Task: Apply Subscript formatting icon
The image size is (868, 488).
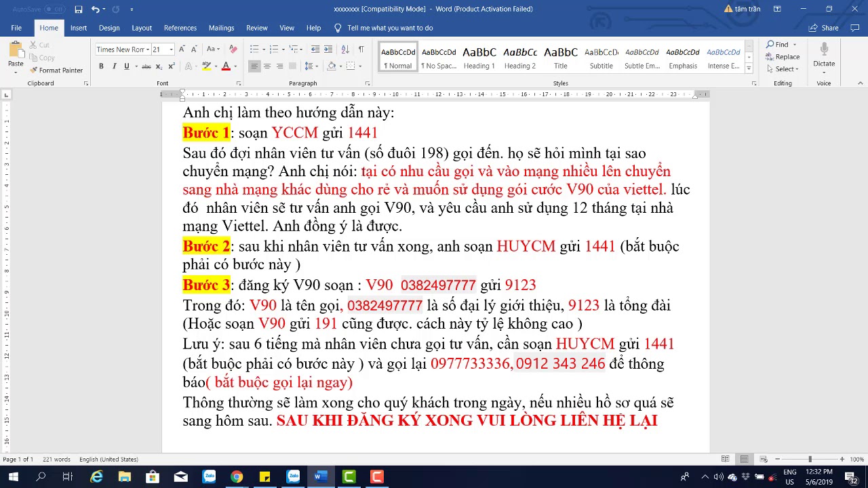Action: pyautogui.click(x=159, y=66)
